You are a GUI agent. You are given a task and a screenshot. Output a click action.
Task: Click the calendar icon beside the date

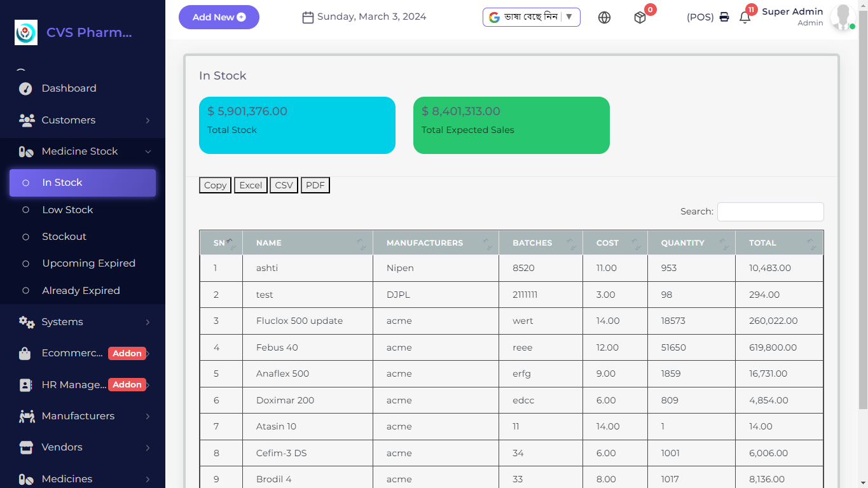308,17
